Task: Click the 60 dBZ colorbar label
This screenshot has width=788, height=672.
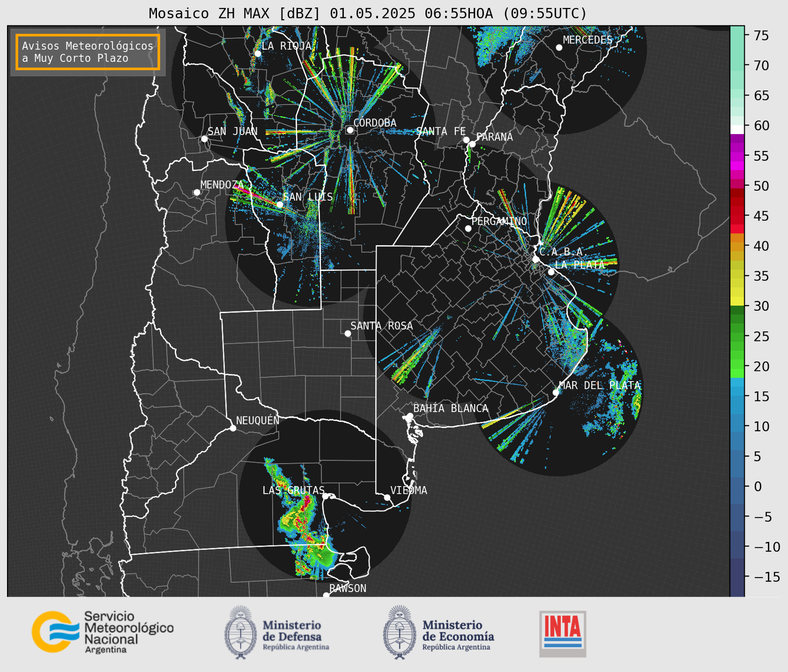Action: (761, 126)
